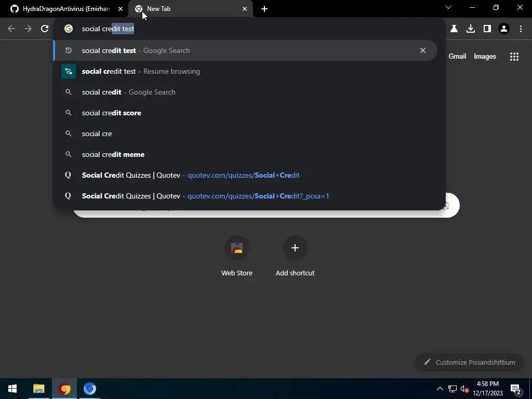
Task: Click the Resume browsing journey icon
Action: (69, 71)
